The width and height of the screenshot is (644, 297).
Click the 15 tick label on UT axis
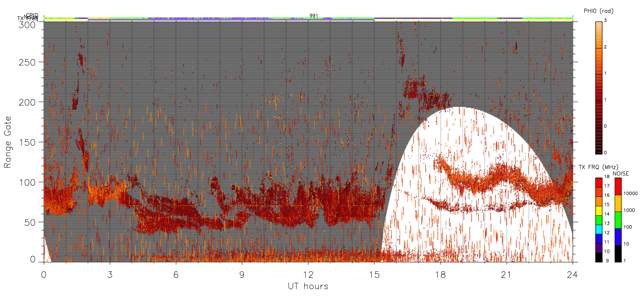374,273
